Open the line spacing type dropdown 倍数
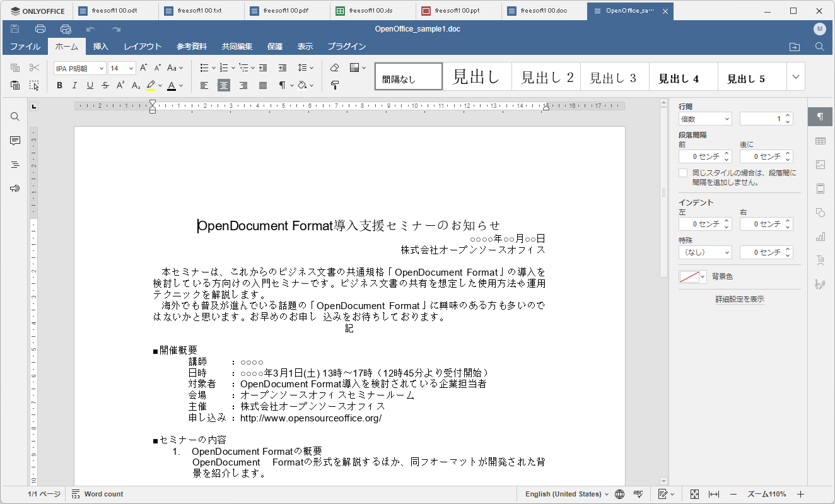The height and width of the screenshot is (504, 835). click(x=704, y=119)
